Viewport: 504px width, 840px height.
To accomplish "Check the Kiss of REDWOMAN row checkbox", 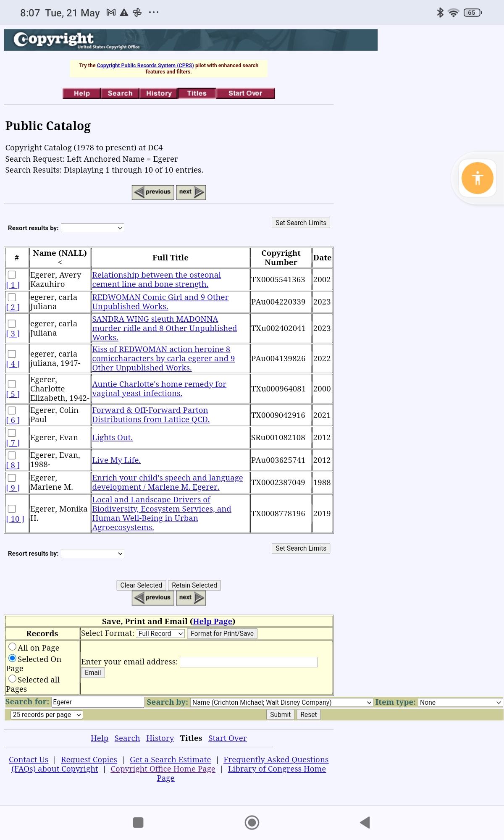I will (12, 354).
